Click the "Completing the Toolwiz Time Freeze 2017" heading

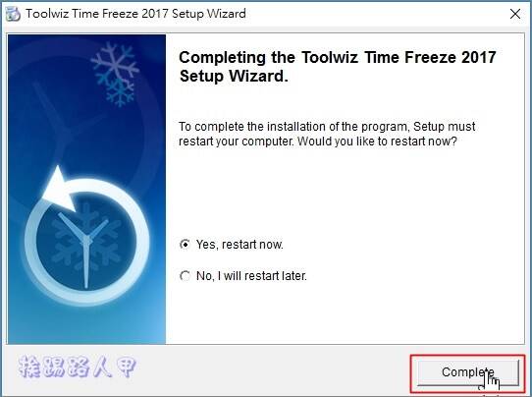(338, 57)
